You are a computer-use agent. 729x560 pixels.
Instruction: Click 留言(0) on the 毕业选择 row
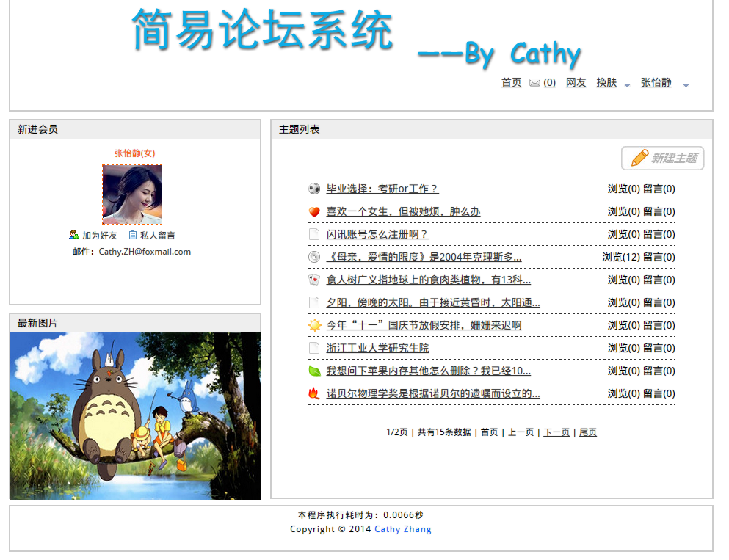[x=659, y=189]
